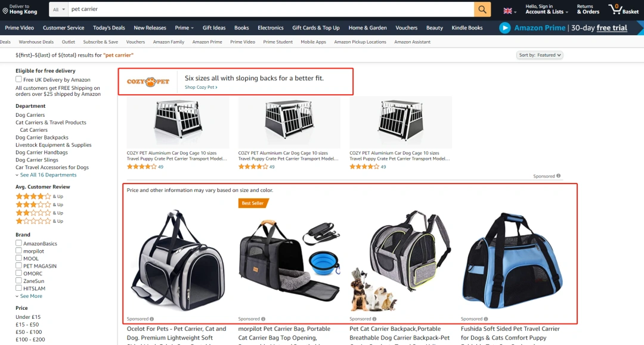Image resolution: width=644 pixels, height=345 pixels.
Task: Click the Deliver to Hong Kong location pin
Action: pyautogui.click(x=5, y=11)
